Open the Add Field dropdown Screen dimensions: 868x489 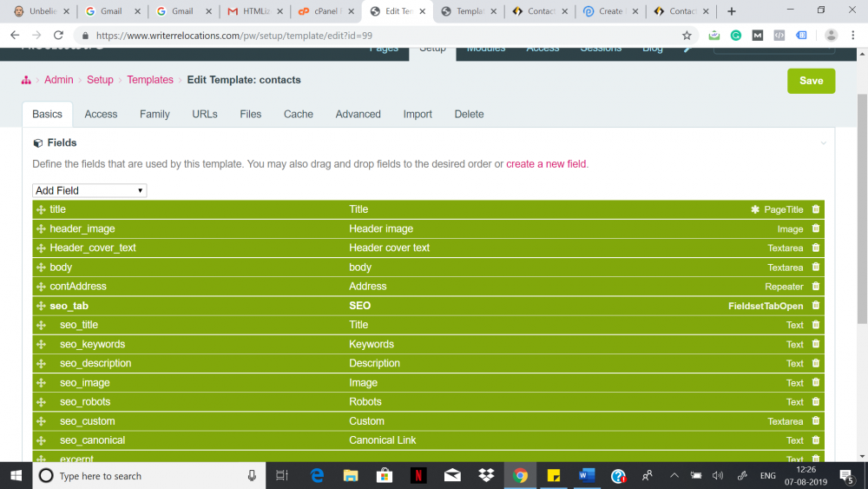(x=89, y=190)
